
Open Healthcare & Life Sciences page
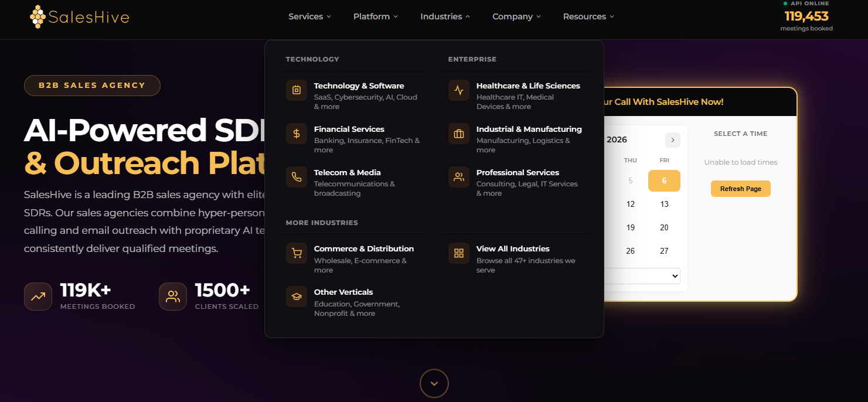516,96
